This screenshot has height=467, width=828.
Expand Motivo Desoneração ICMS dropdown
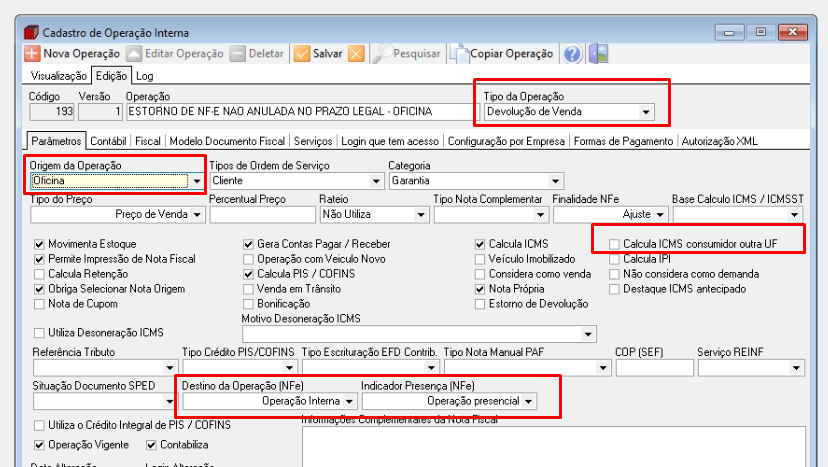coord(588,334)
